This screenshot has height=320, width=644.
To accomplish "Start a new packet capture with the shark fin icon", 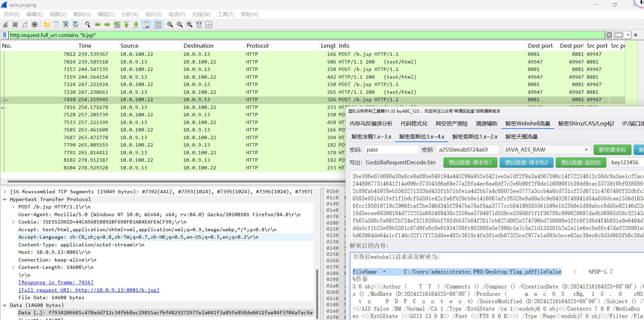I will [5, 25].
